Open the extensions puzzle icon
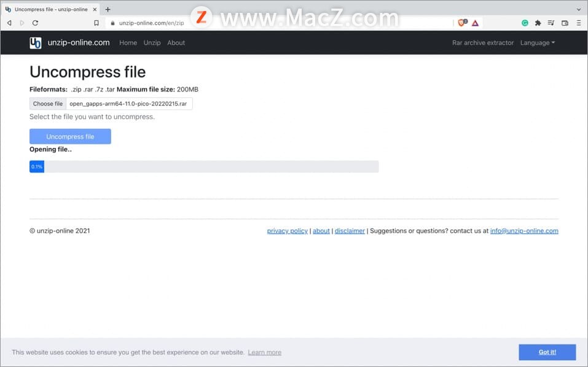 tap(538, 23)
